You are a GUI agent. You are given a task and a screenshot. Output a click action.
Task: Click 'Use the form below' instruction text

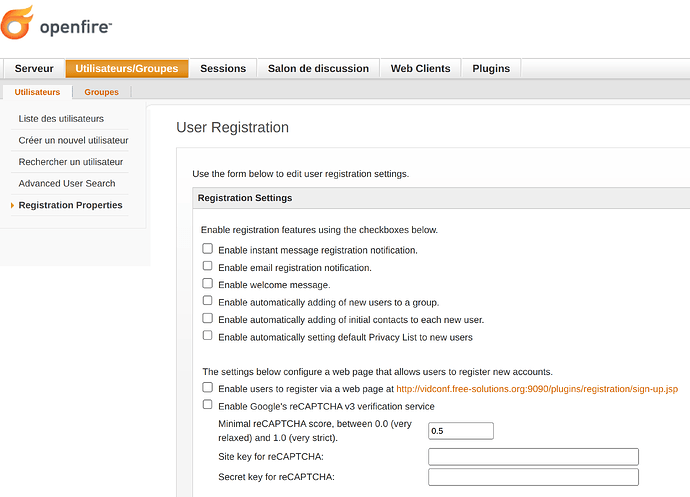(x=301, y=174)
